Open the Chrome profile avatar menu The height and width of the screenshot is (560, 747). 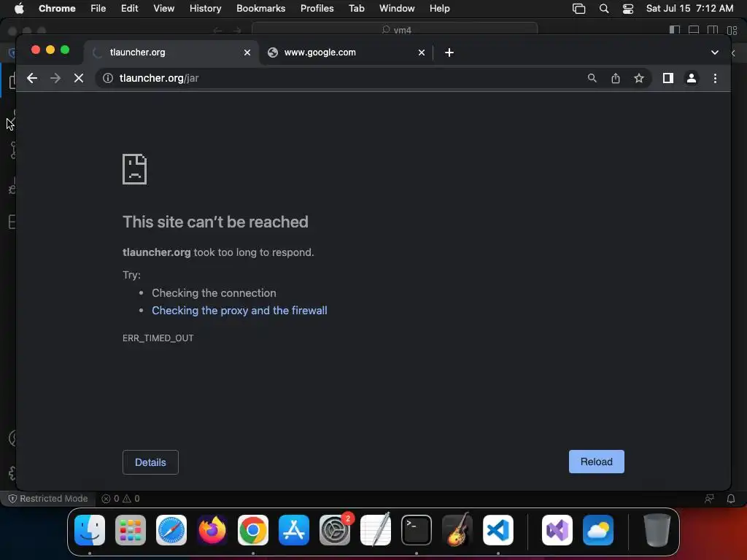(692, 78)
